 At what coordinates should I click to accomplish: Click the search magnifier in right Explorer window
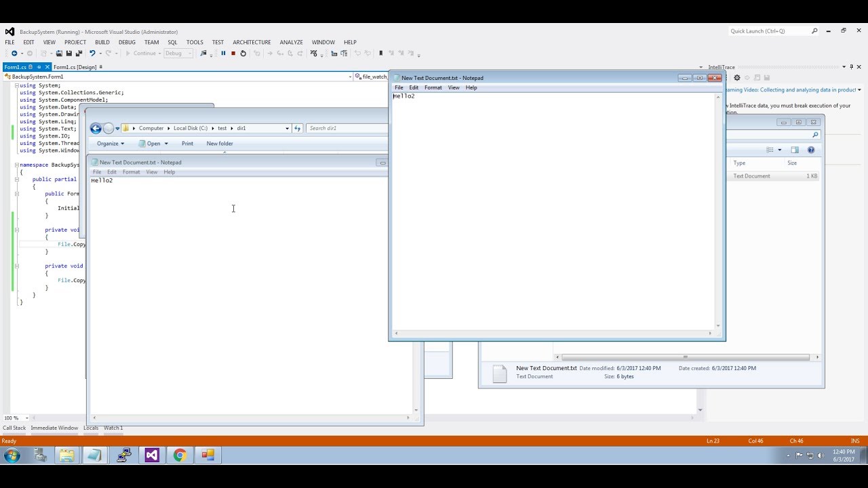tap(815, 135)
